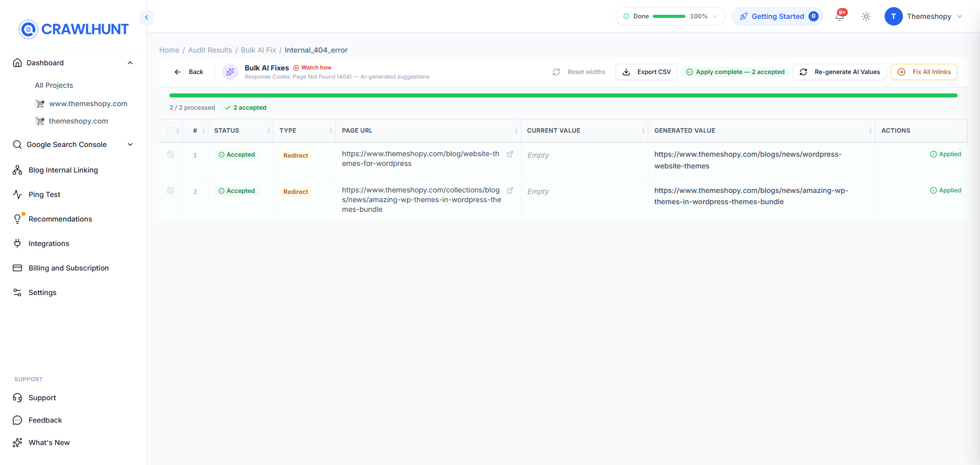
Task: Open the Done 100% progress dropdown
Action: [715, 16]
